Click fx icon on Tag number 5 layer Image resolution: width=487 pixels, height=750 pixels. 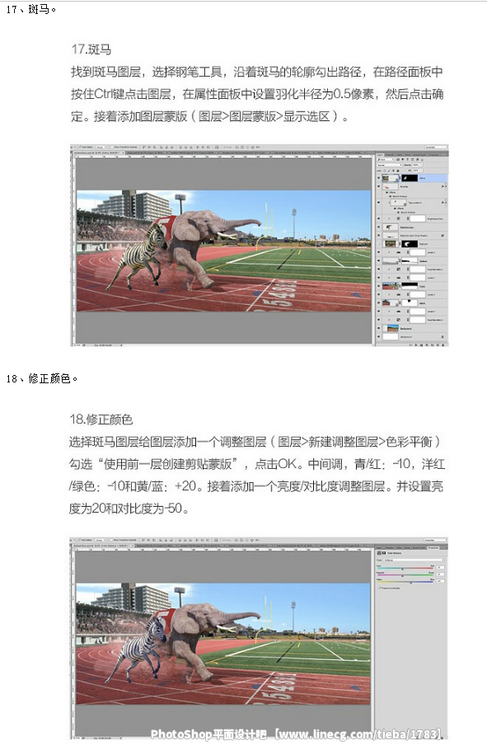[x=442, y=202]
